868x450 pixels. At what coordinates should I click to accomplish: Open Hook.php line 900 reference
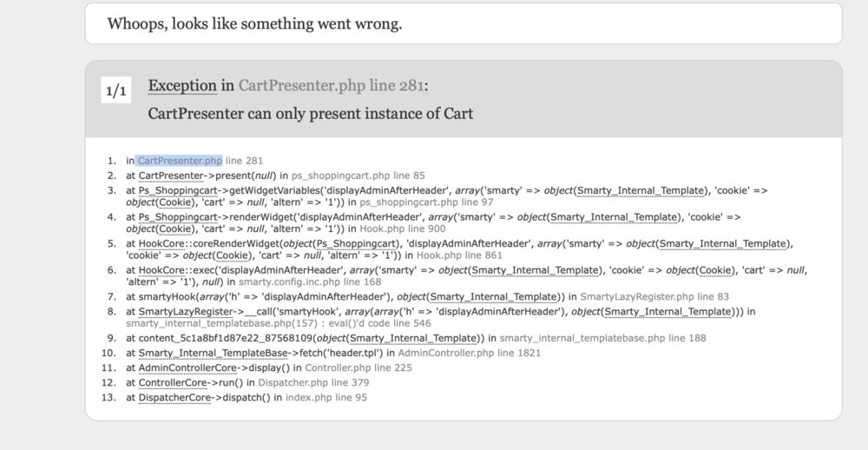(403, 228)
